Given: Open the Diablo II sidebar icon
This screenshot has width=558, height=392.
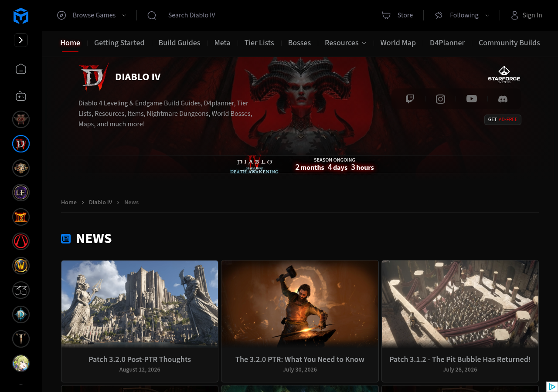Looking at the screenshot, I should (21, 217).
